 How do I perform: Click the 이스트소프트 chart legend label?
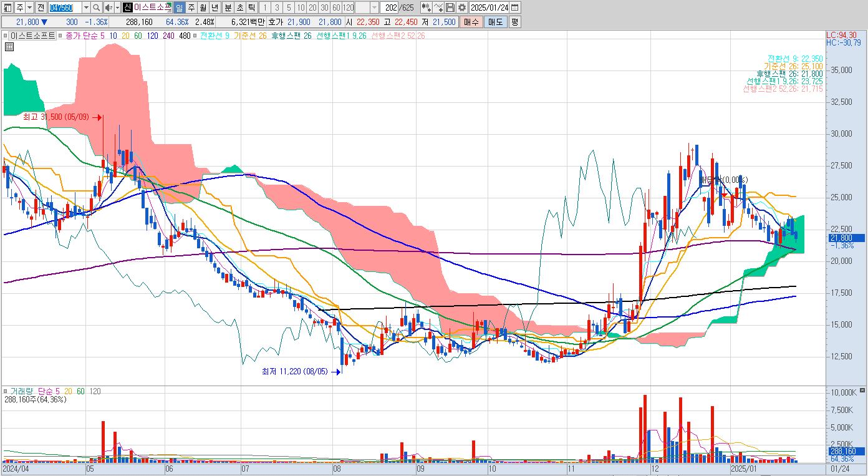tap(33, 36)
